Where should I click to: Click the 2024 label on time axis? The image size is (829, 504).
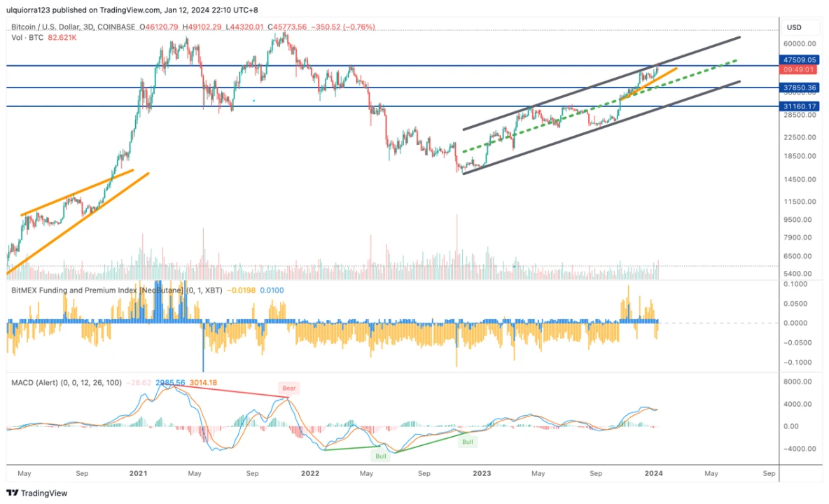tap(653, 474)
